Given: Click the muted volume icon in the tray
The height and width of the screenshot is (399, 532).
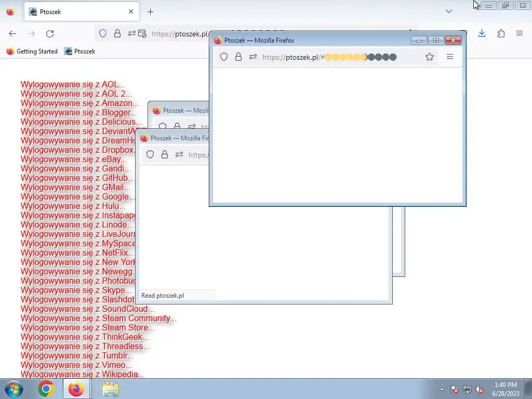Looking at the screenshot, I should 480,389.
